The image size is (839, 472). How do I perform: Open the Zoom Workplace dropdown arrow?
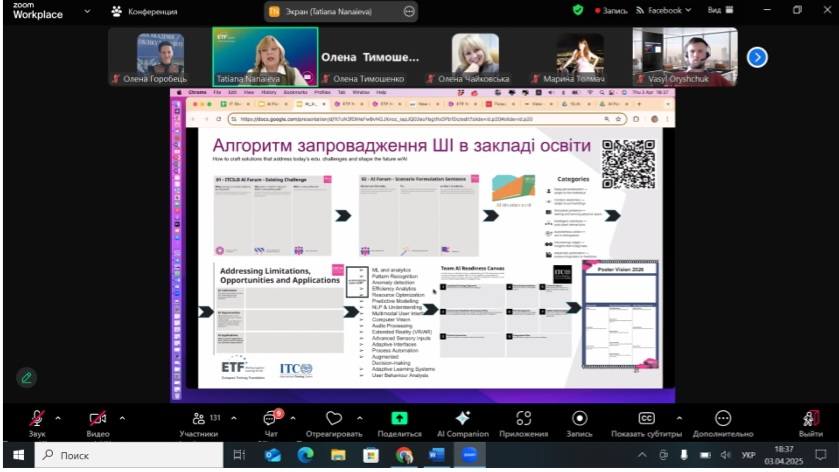click(x=87, y=11)
